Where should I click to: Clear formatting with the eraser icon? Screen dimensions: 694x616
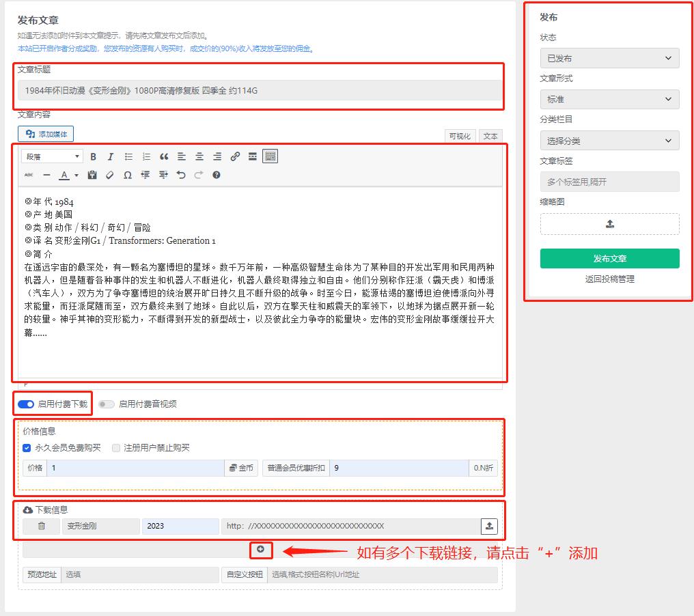click(x=110, y=176)
